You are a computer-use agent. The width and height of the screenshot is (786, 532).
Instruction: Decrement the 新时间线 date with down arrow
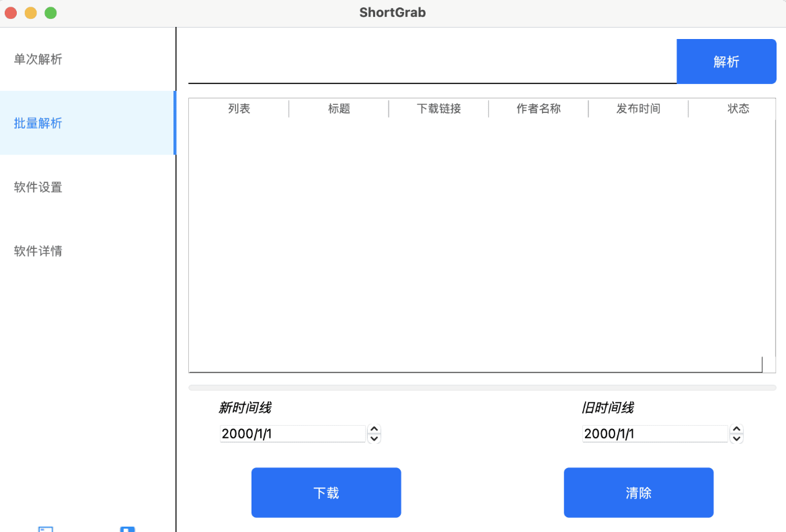coord(375,439)
